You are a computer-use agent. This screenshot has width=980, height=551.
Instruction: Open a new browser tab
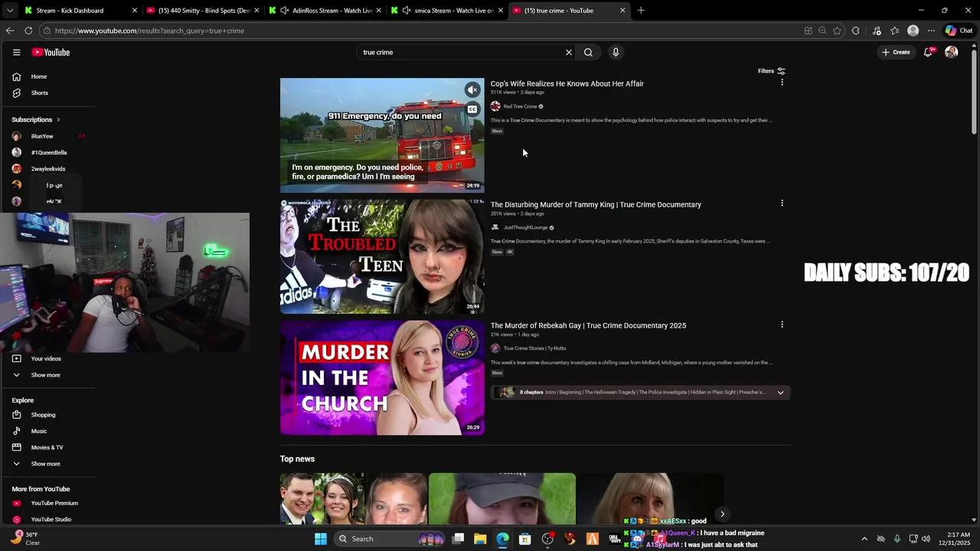click(x=641, y=11)
